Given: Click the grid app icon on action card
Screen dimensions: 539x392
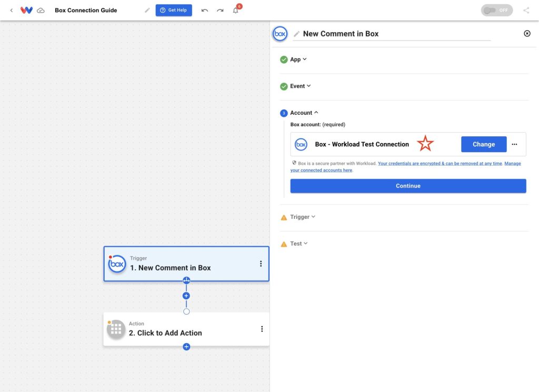Looking at the screenshot, I should (116, 329).
